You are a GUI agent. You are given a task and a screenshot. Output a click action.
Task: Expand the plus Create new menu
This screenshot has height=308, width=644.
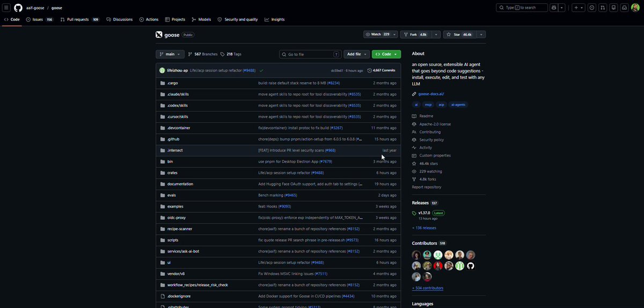pos(578,8)
